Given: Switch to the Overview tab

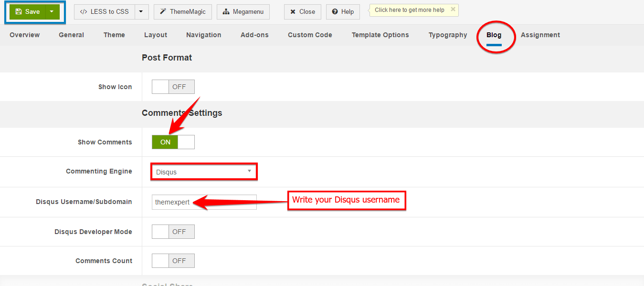Looking at the screenshot, I should pos(25,35).
